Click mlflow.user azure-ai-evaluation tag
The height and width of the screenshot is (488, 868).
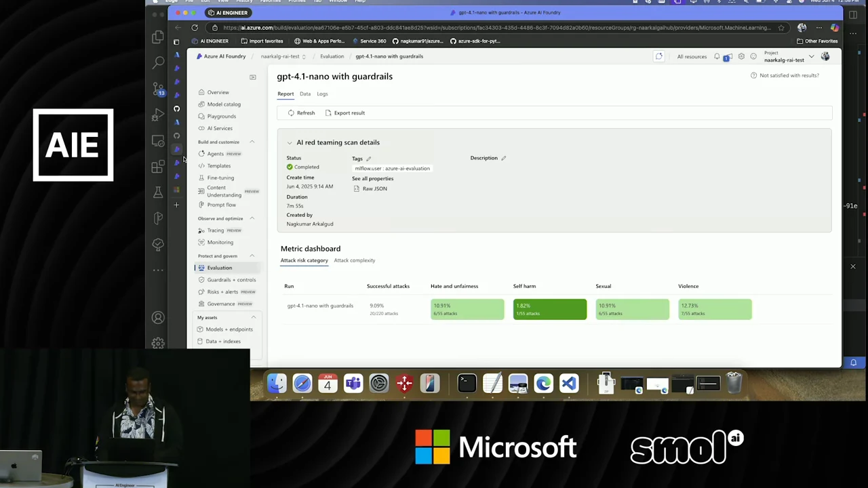tap(392, 169)
